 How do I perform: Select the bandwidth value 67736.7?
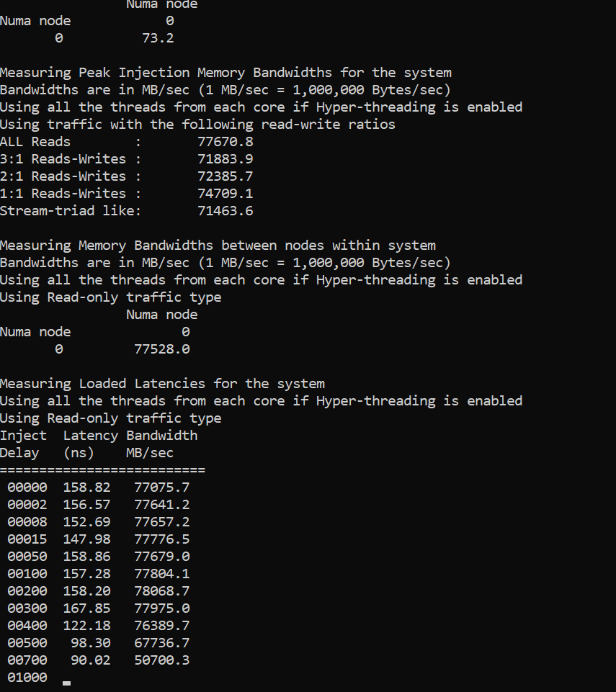click(x=162, y=642)
